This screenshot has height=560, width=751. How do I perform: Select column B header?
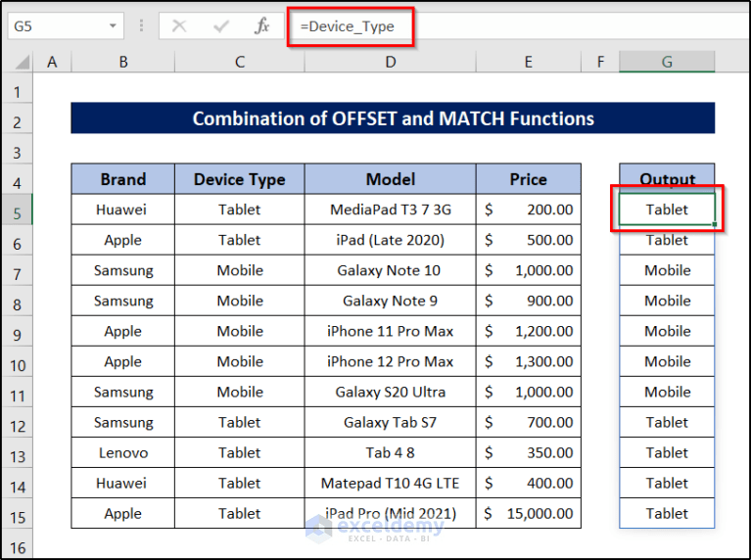[x=123, y=62]
